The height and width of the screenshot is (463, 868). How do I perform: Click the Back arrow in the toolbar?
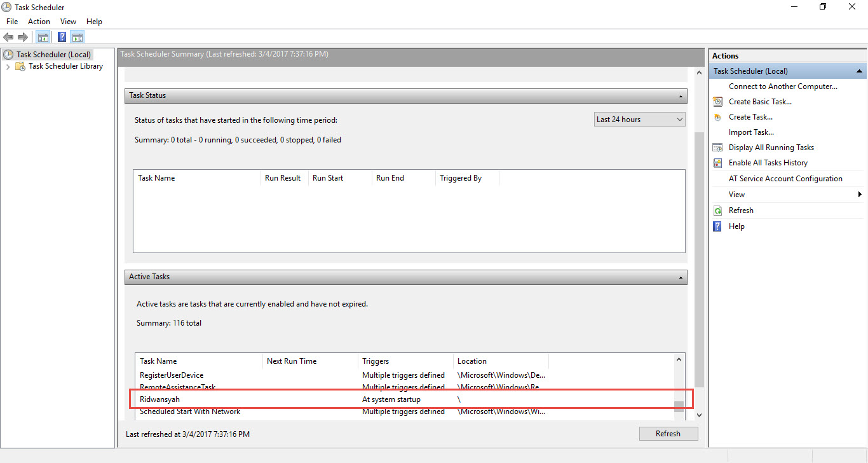8,37
